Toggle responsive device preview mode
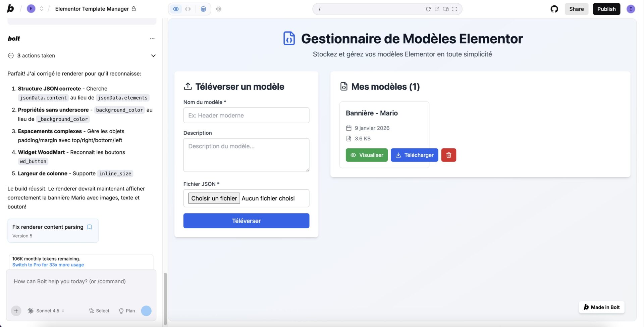This screenshot has width=644, height=327. coord(446,9)
